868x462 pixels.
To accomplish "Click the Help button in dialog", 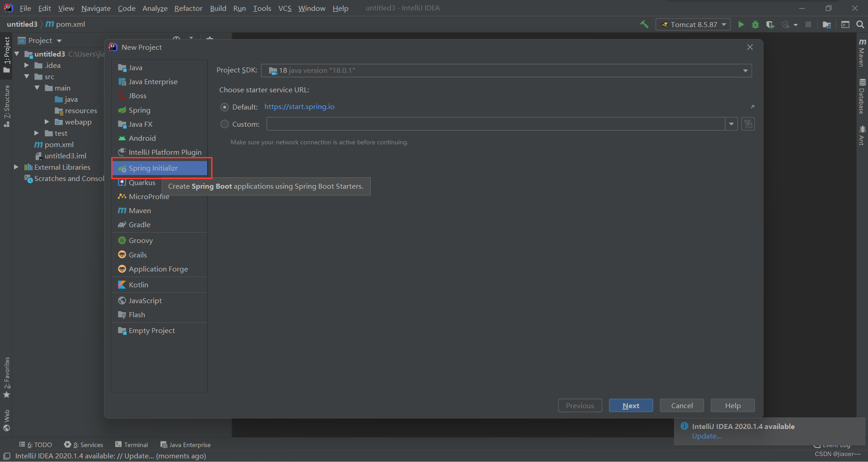I will coord(732,405).
